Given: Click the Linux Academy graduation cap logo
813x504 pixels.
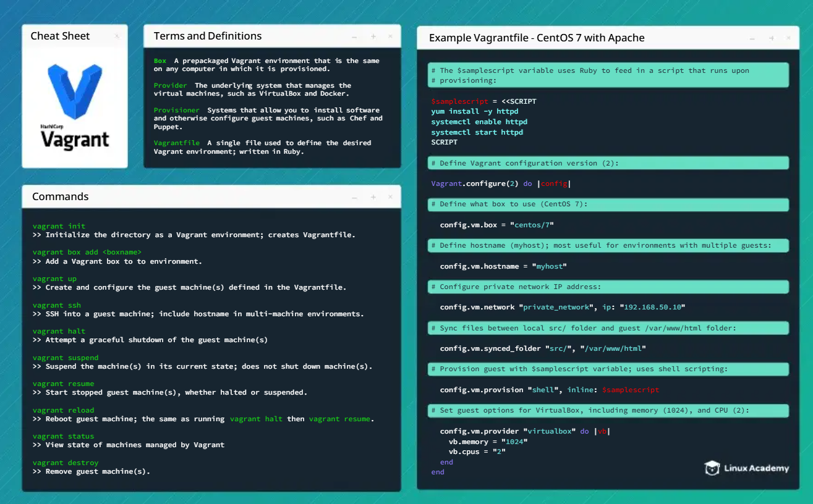Looking at the screenshot, I should pos(712,468).
